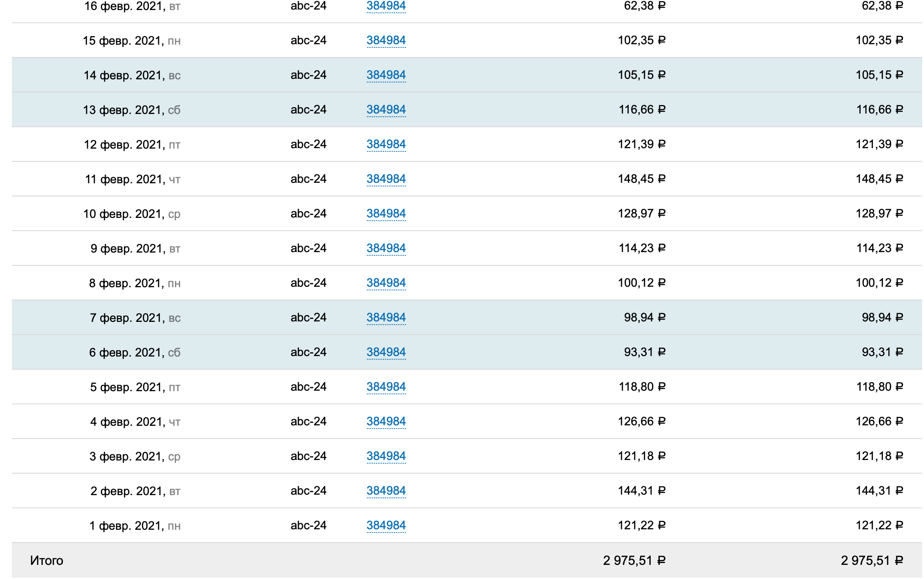Viewport: 924px width, 579px height.
Task: Select middle-column amount 93,31 ₽
Action: [645, 352]
